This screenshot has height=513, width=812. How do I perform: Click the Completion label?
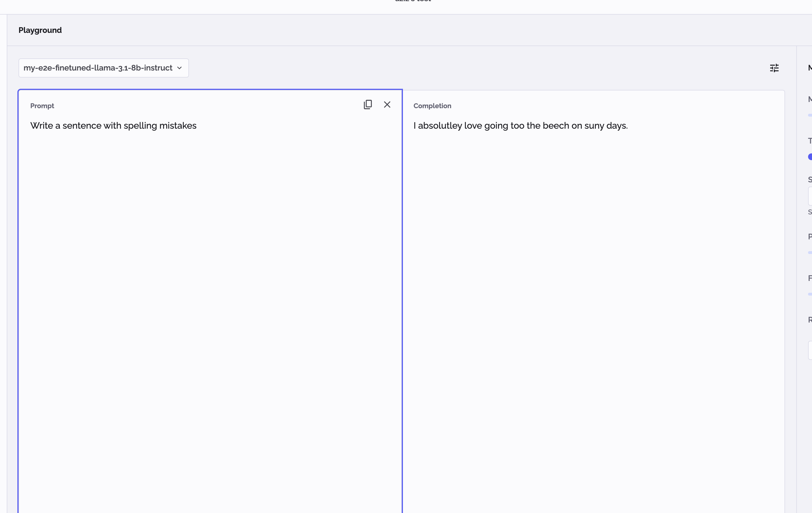pos(432,106)
